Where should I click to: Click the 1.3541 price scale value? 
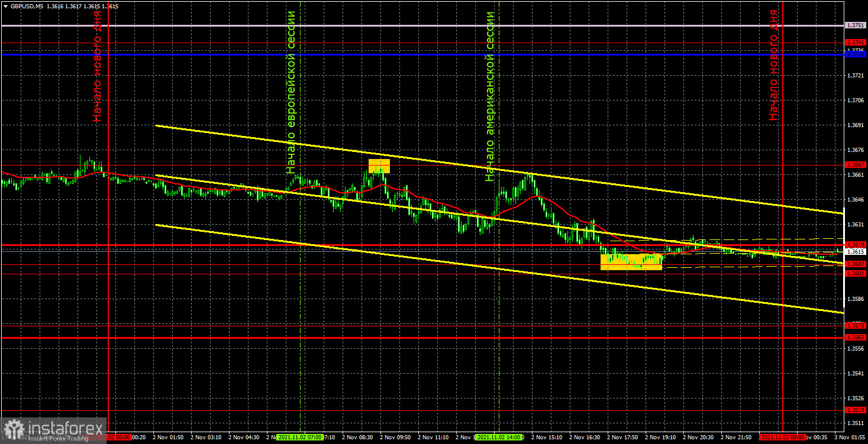point(855,374)
